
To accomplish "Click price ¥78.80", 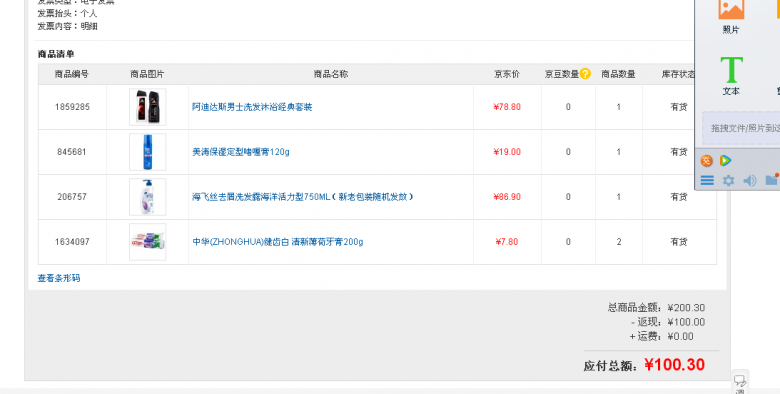I will pos(507,107).
